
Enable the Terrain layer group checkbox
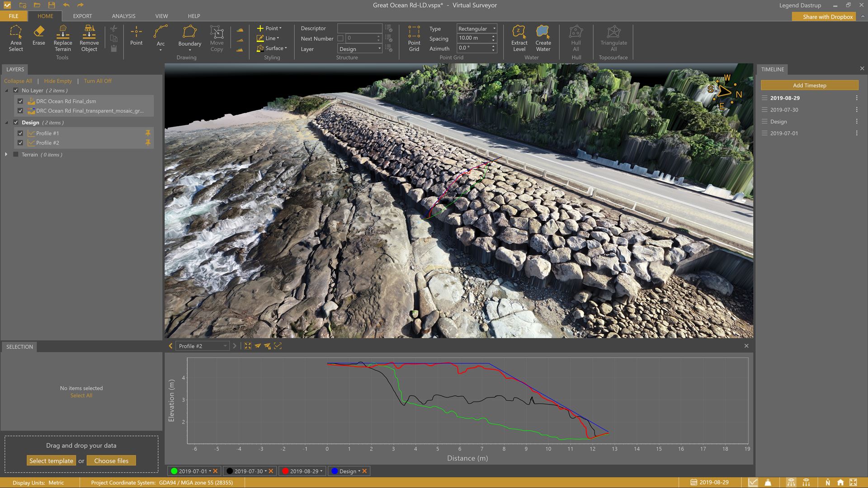16,155
